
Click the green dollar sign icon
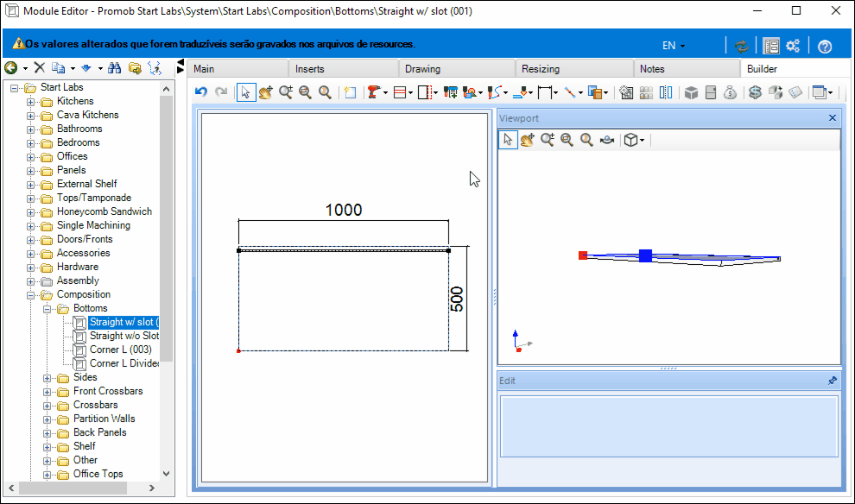coord(755,92)
